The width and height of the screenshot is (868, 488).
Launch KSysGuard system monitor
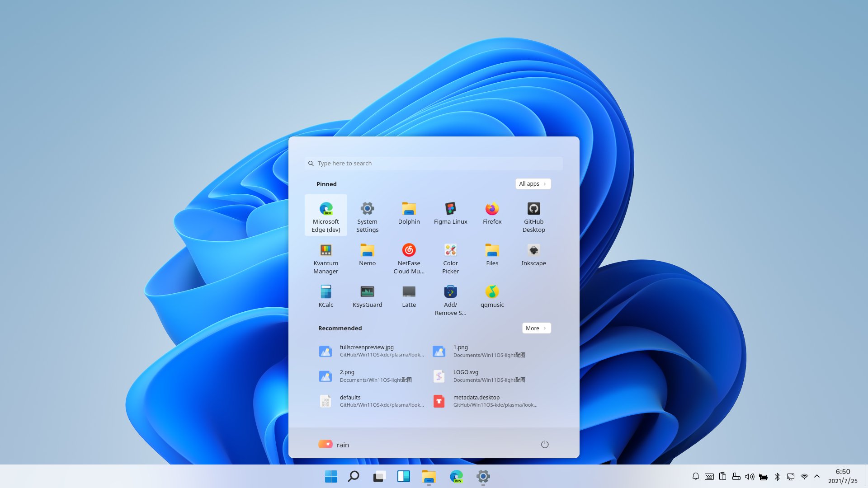click(x=367, y=296)
